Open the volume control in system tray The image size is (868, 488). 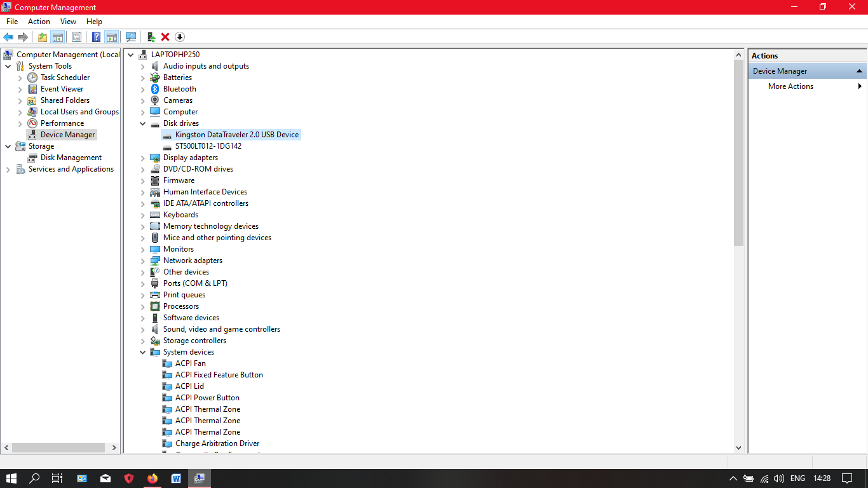(x=779, y=478)
